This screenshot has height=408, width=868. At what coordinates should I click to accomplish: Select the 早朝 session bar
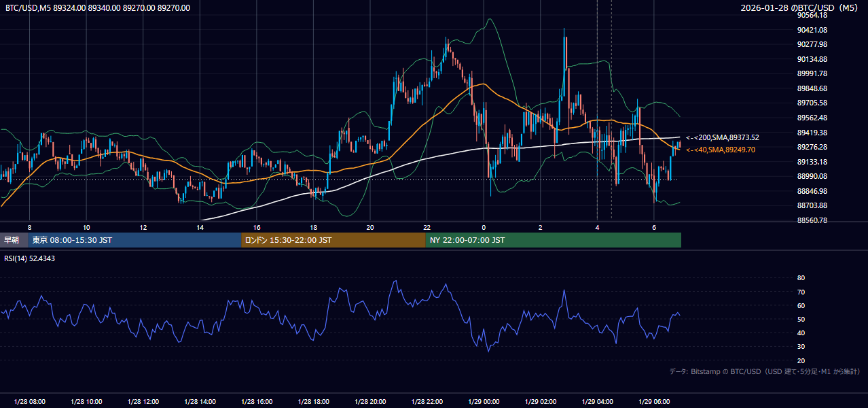point(14,240)
